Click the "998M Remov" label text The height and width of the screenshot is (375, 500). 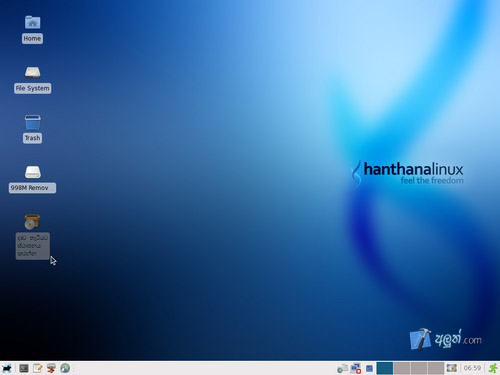click(32, 188)
